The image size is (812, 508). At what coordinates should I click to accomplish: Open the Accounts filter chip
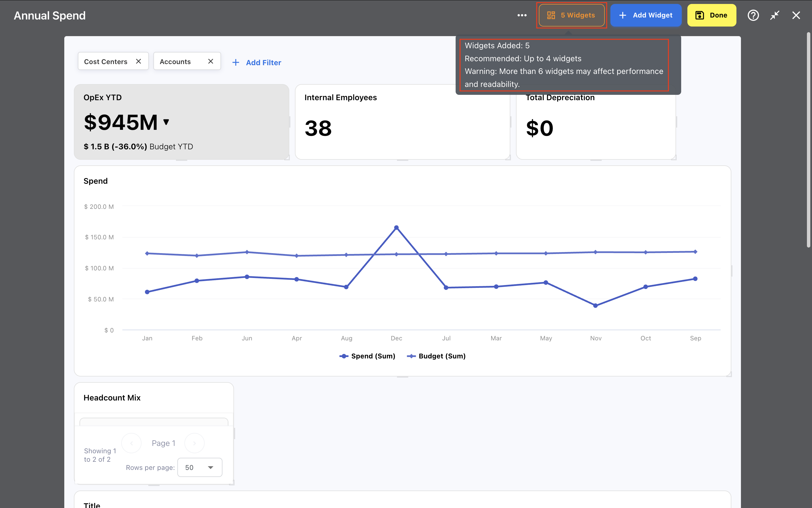click(175, 62)
